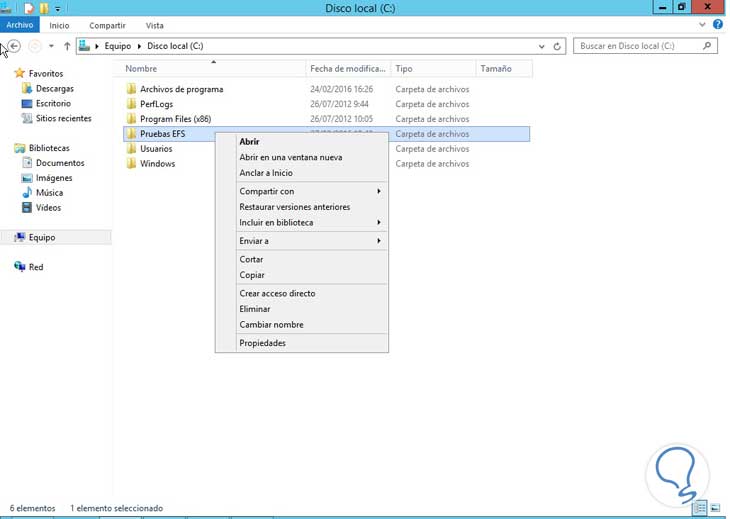Click the Archivos de programa date 24/02/2016 16:26
This screenshot has height=519, width=730.
pyautogui.click(x=341, y=89)
